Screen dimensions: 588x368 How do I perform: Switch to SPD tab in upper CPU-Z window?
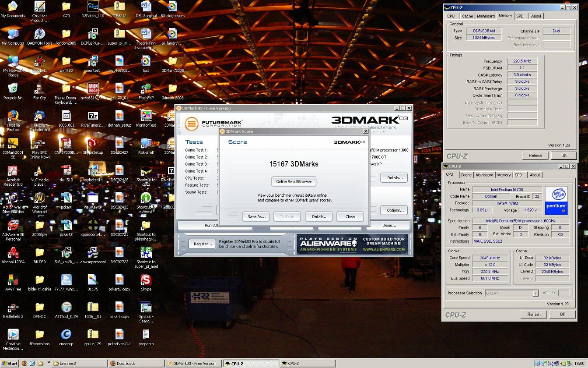519,16
